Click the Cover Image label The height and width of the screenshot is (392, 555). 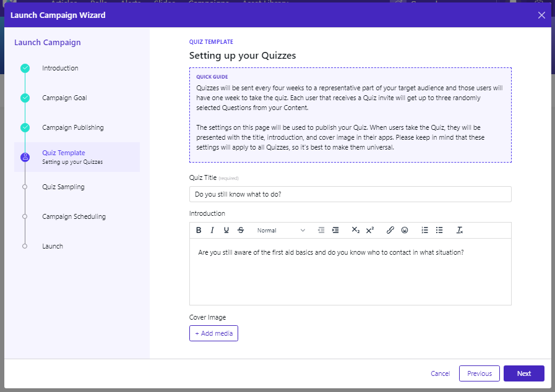coord(207,317)
